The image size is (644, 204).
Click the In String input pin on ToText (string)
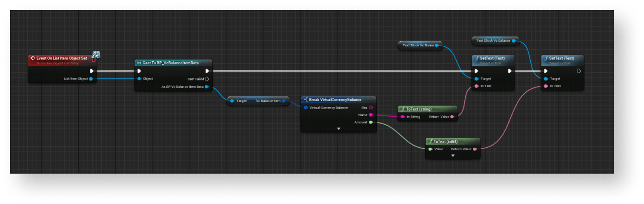[402, 117]
